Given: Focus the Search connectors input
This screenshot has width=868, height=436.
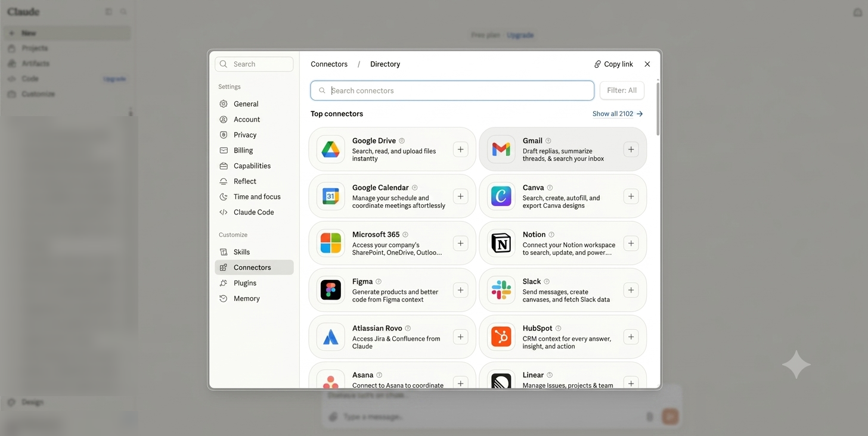Looking at the screenshot, I should click(452, 91).
